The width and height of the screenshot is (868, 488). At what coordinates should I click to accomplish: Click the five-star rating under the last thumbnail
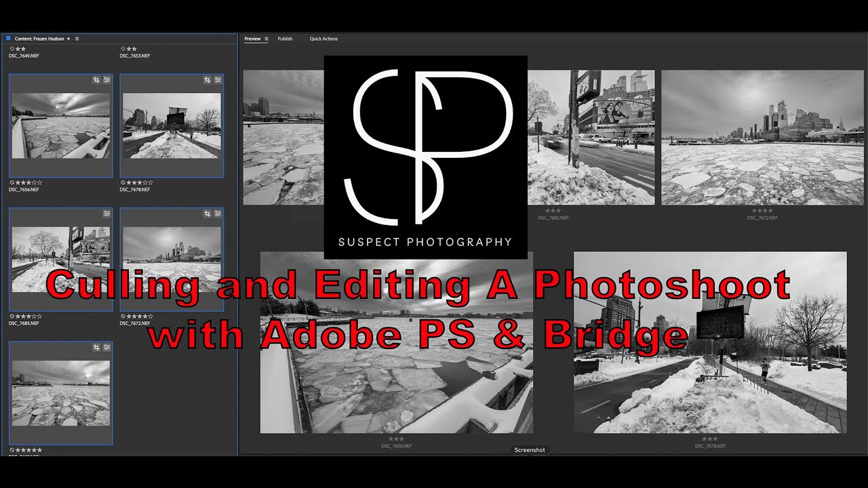point(28,450)
